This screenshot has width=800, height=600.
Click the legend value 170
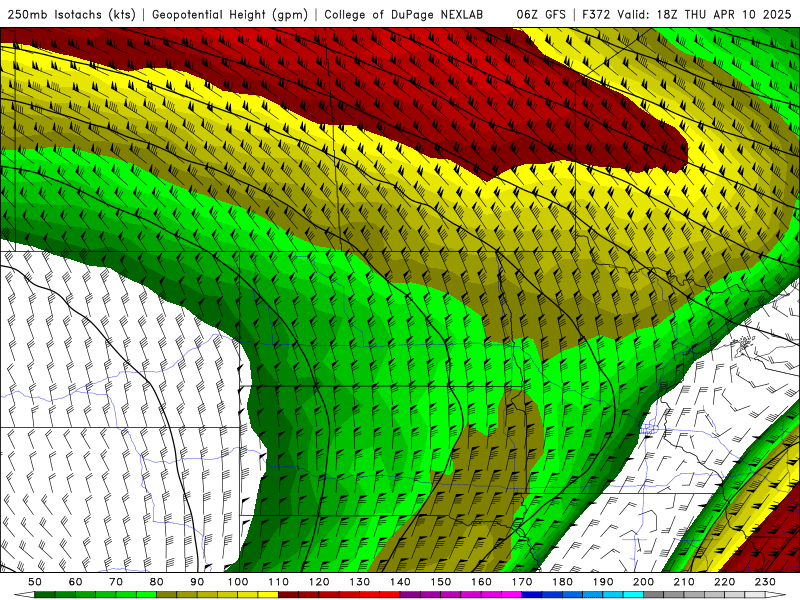[522, 582]
